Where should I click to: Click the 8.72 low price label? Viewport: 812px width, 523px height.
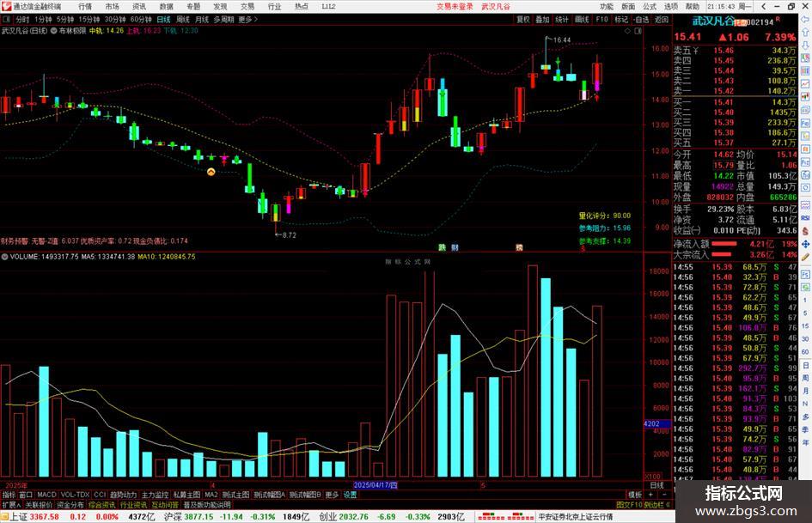289,235
